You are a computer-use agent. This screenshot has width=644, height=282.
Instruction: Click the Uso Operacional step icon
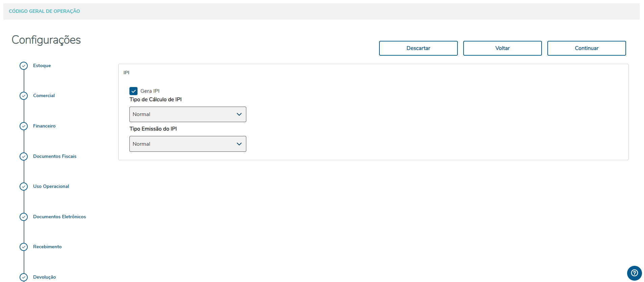coord(24,187)
